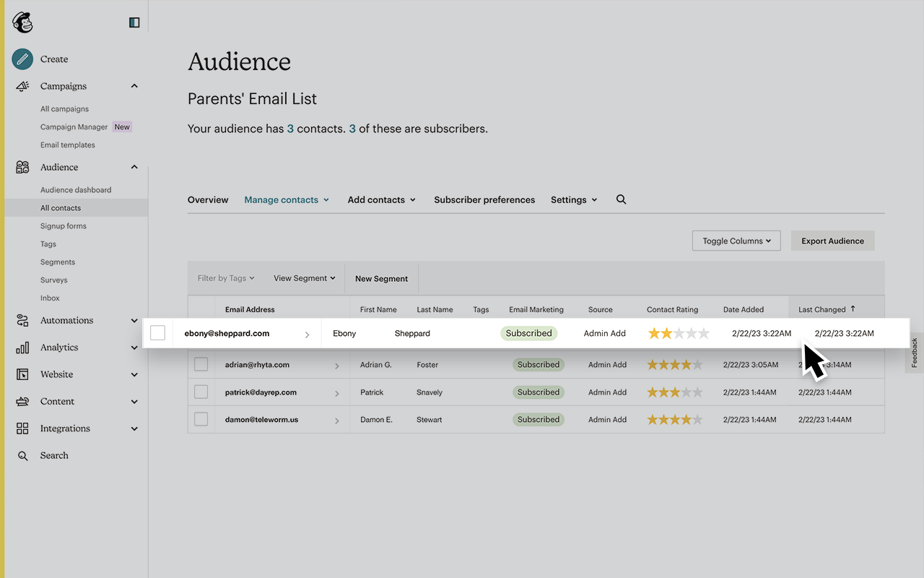This screenshot has height=578, width=924.
Task: Select the Create pencil icon
Action: tap(22, 59)
